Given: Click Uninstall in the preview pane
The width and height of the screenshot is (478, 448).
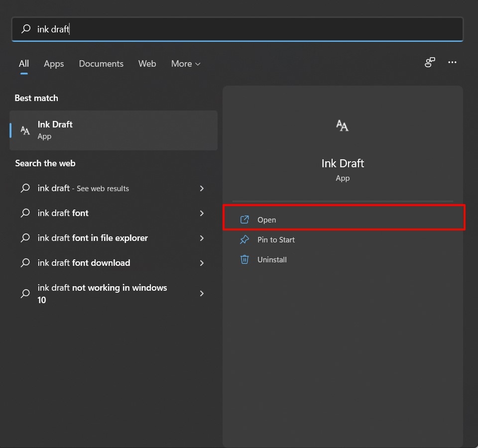Looking at the screenshot, I should [343, 260].
